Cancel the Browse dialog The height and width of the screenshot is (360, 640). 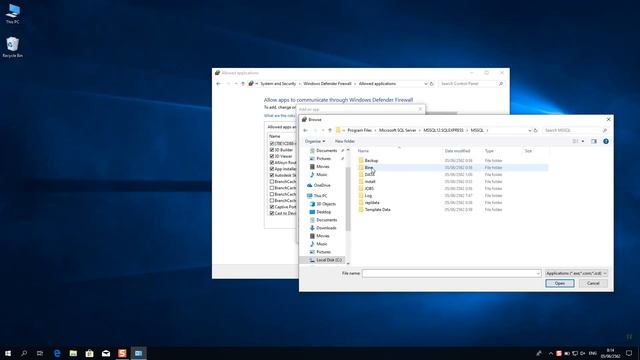point(593,283)
